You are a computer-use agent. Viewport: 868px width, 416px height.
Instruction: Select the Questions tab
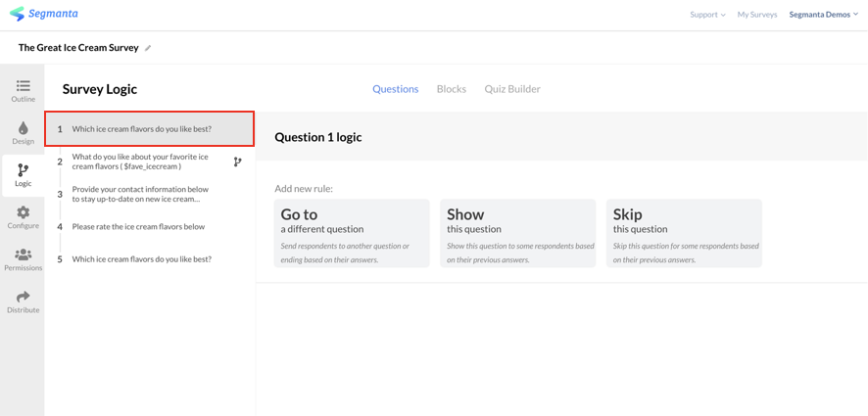pos(395,89)
